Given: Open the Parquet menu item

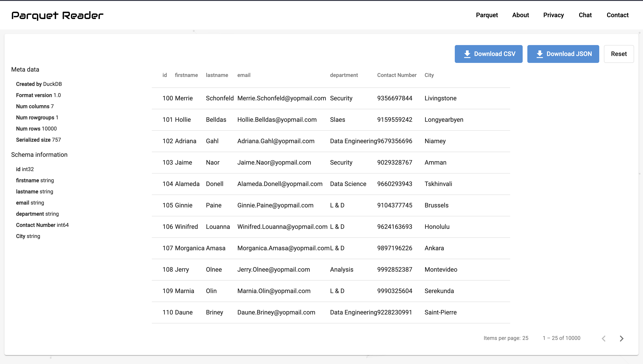Looking at the screenshot, I should 487,15.
